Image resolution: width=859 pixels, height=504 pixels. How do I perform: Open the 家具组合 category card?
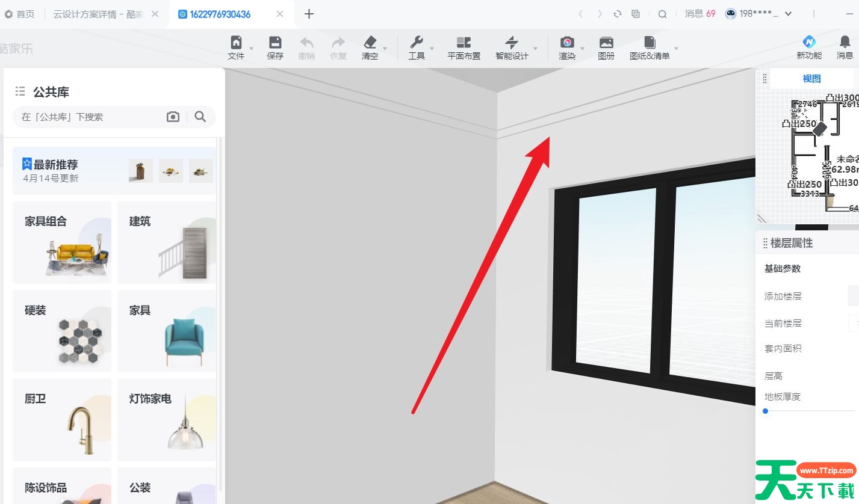62,242
